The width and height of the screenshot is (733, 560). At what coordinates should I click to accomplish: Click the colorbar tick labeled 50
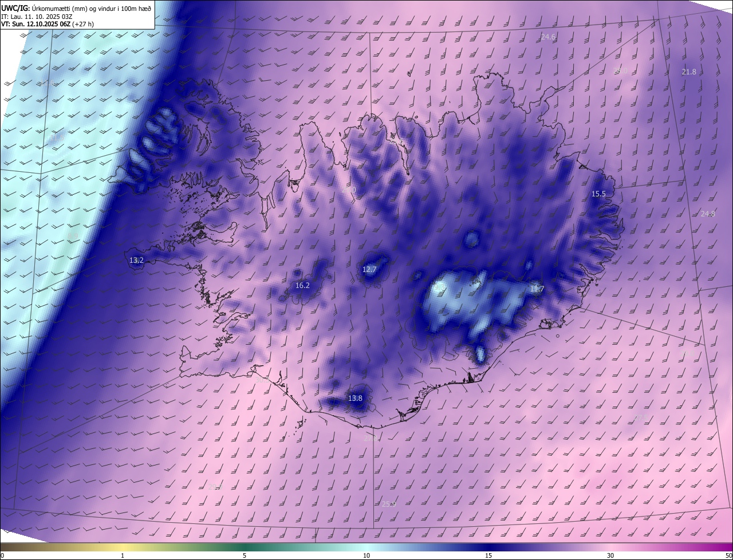(x=728, y=555)
